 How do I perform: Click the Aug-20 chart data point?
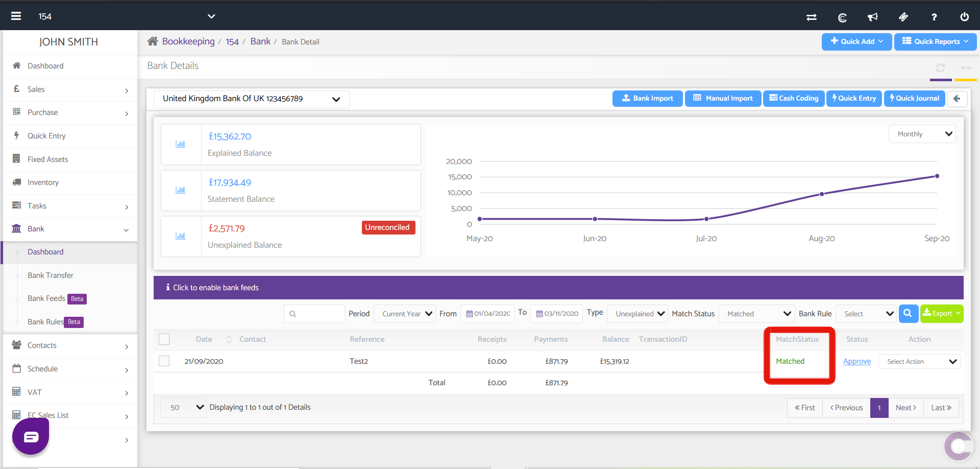[x=822, y=194]
